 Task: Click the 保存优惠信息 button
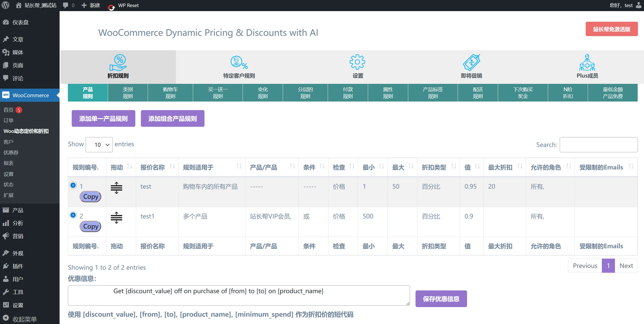441,299
